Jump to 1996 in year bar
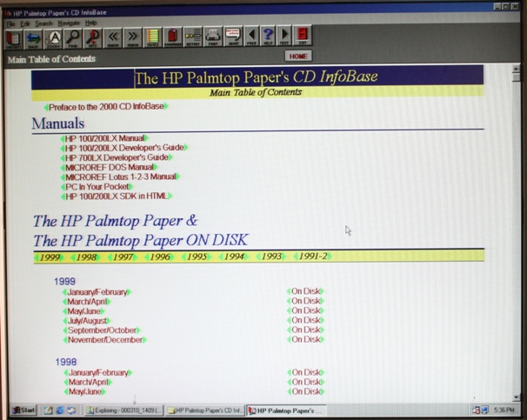 point(160,257)
